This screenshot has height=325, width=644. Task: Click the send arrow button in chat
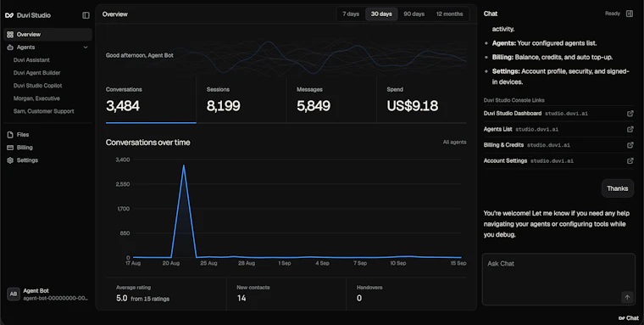(627, 297)
